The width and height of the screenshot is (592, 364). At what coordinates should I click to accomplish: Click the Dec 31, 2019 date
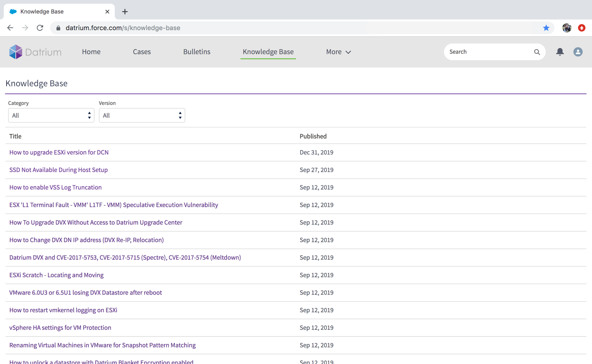317,152
